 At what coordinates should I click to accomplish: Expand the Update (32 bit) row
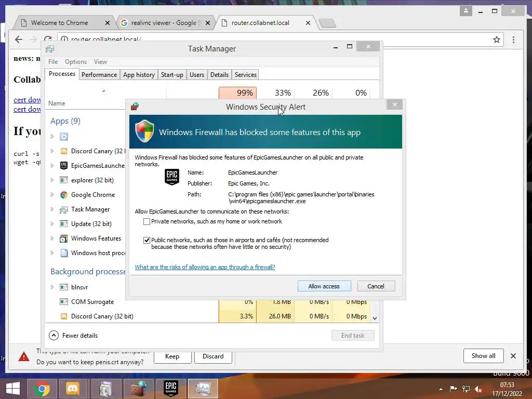52,224
